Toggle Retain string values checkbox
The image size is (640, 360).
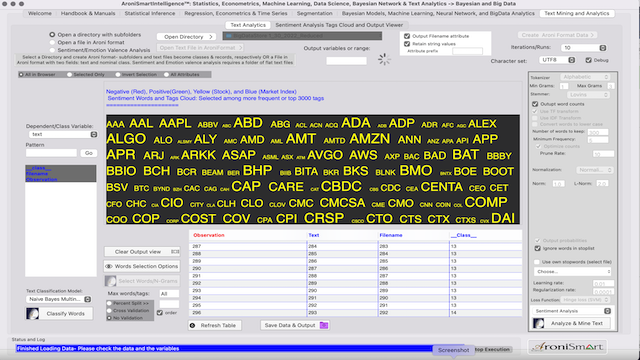tap(407, 44)
